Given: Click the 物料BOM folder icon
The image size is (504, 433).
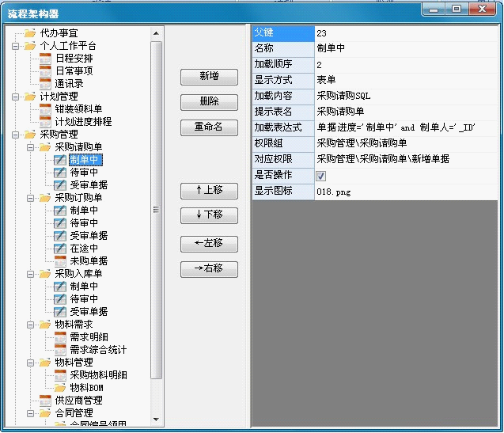Looking at the screenshot, I should (x=60, y=388).
